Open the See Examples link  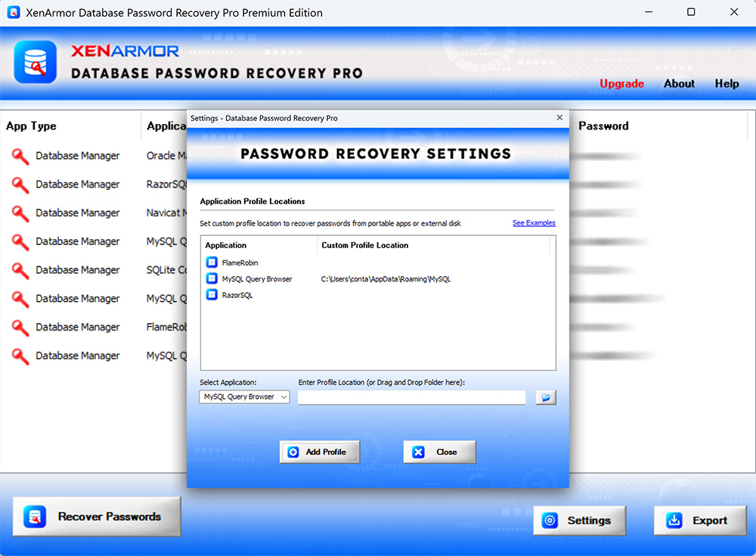(534, 223)
